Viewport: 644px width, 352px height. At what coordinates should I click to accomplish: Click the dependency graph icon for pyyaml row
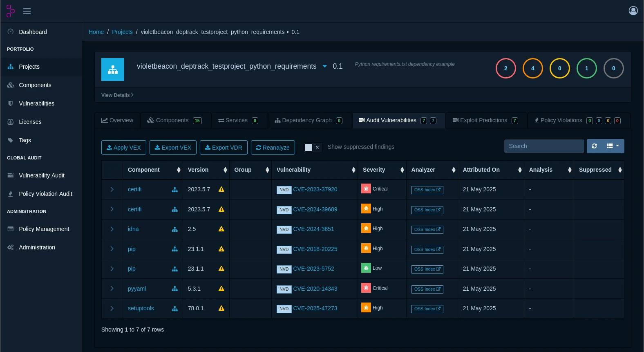pyautogui.click(x=175, y=289)
